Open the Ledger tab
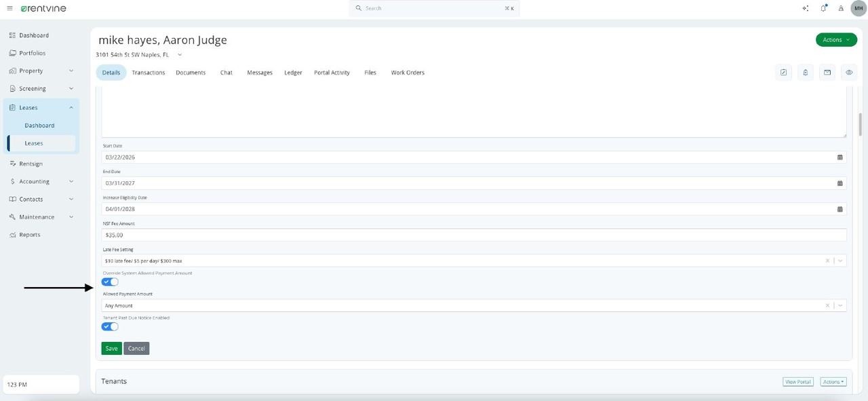The width and height of the screenshot is (868, 401). 293,73
